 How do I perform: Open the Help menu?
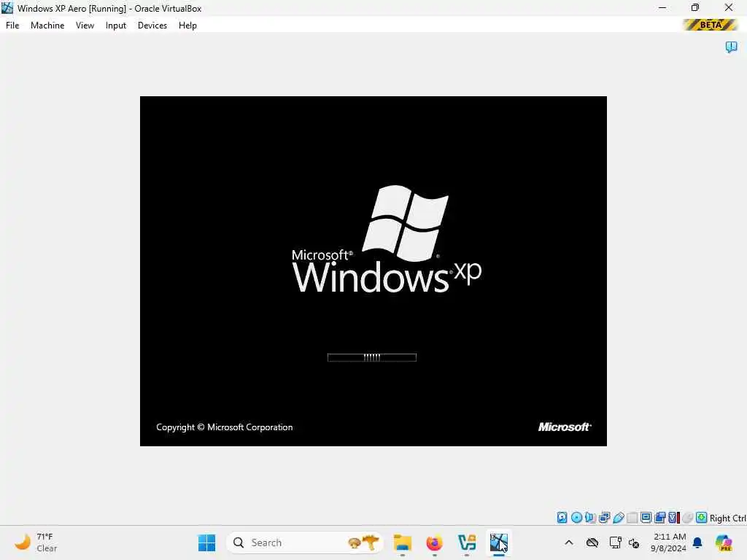[x=187, y=26]
